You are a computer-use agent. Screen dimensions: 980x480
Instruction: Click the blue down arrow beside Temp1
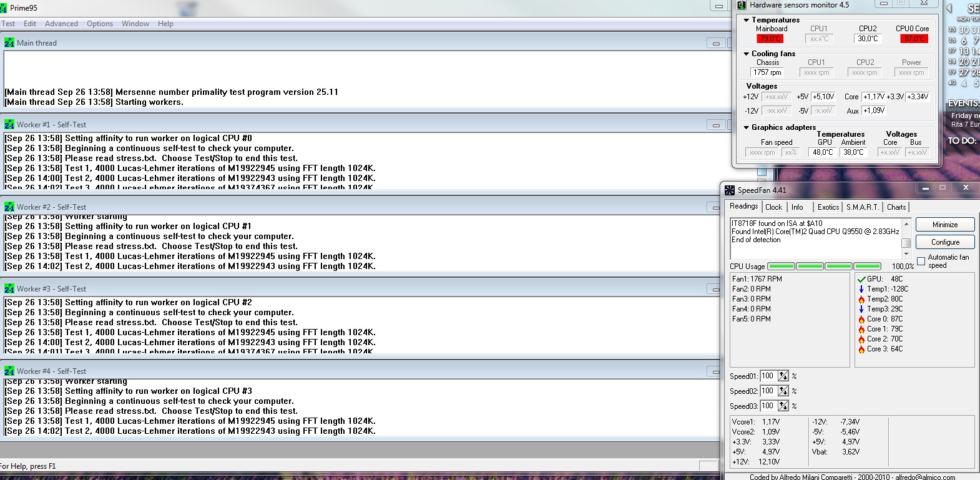[861, 289]
